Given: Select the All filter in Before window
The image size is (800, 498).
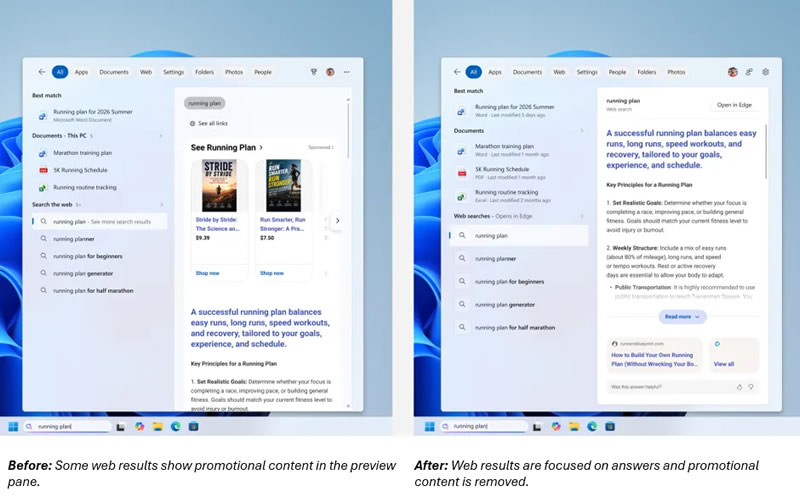Looking at the screenshot, I should (x=60, y=72).
